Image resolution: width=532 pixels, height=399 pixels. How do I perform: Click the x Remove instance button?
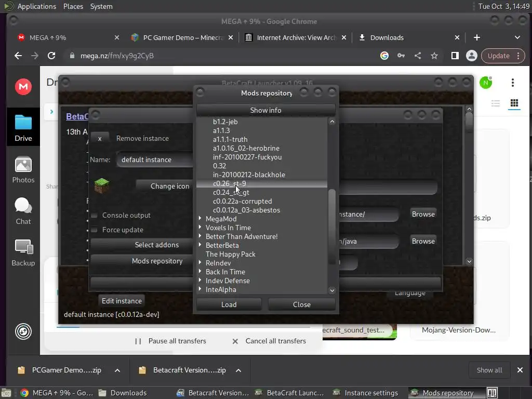(x=100, y=138)
